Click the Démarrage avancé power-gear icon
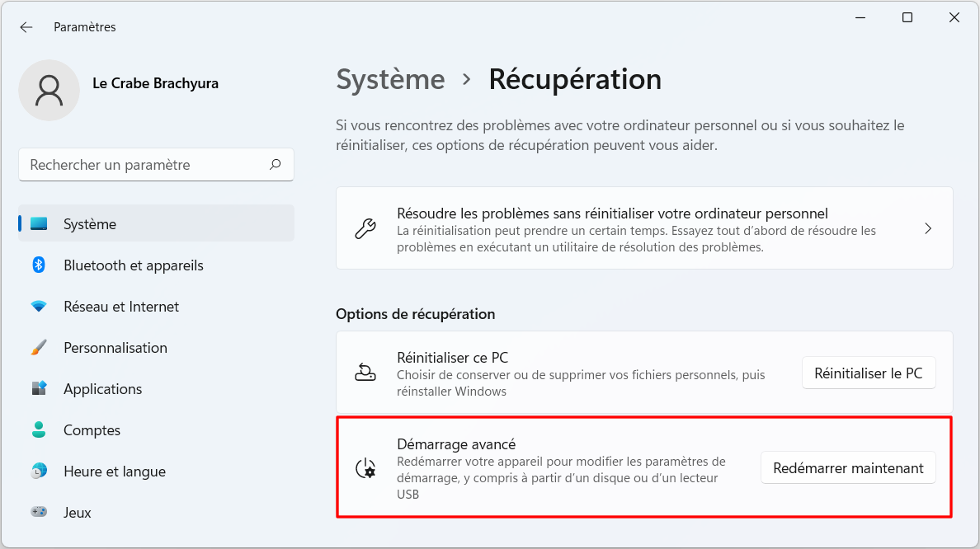 tap(365, 468)
